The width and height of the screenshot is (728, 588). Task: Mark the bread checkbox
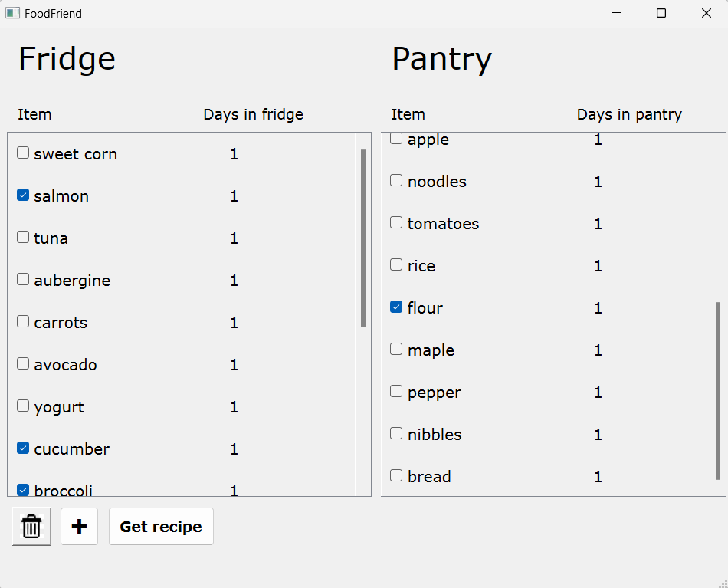(396, 476)
